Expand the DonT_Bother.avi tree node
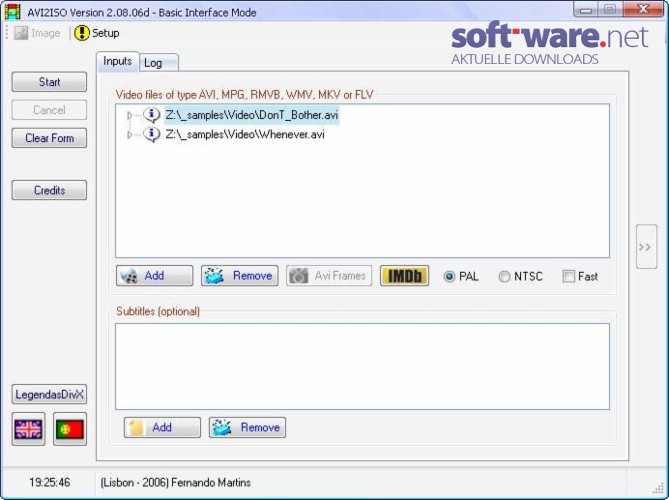Image resolution: width=669 pixels, height=500 pixels. click(x=130, y=115)
